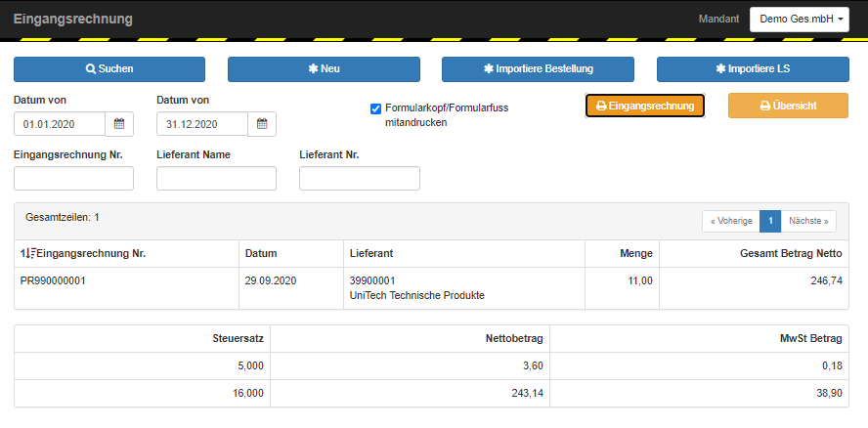Image resolution: width=868 pixels, height=428 pixels.
Task: Click the Datum column header
Action: point(261,254)
